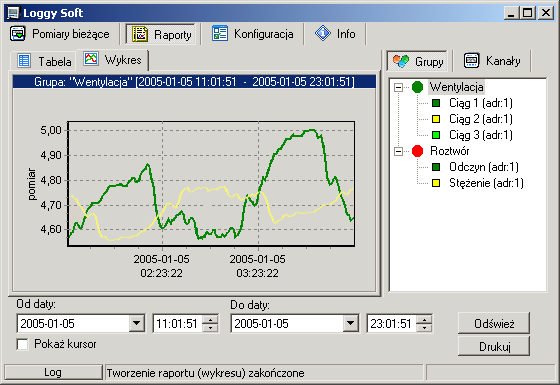Image resolution: width=560 pixels, height=385 pixels.
Task: Click the Log status bar button
Action: click(53, 372)
